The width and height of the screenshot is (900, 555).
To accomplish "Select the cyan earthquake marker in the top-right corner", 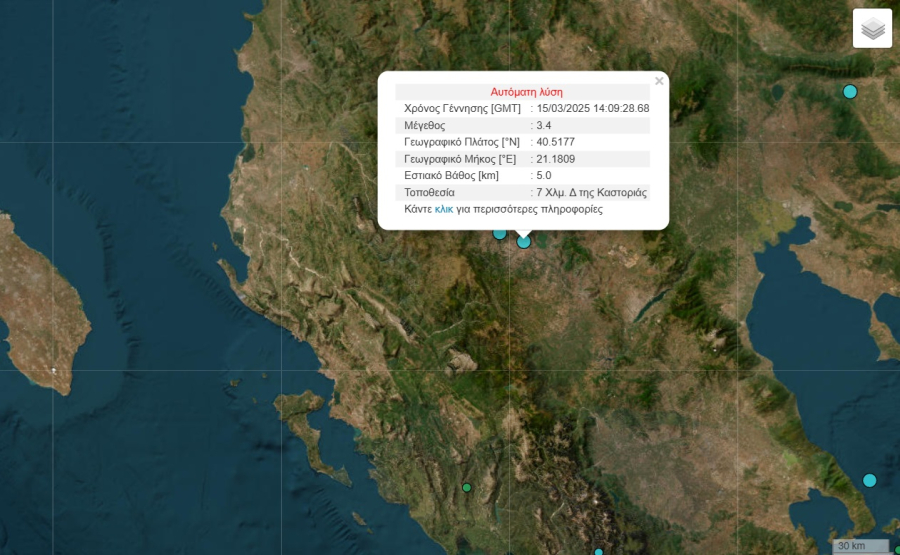I will coord(850,92).
